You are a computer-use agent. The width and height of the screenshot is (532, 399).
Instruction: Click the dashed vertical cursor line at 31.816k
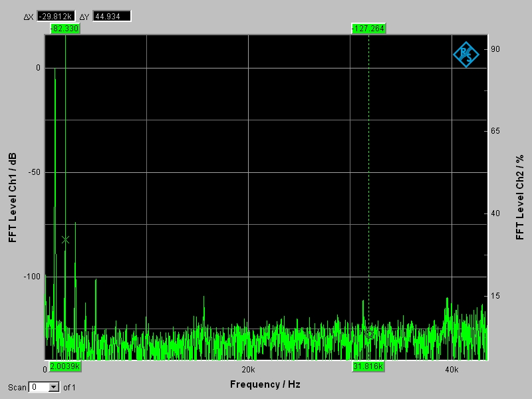pyautogui.click(x=369, y=199)
